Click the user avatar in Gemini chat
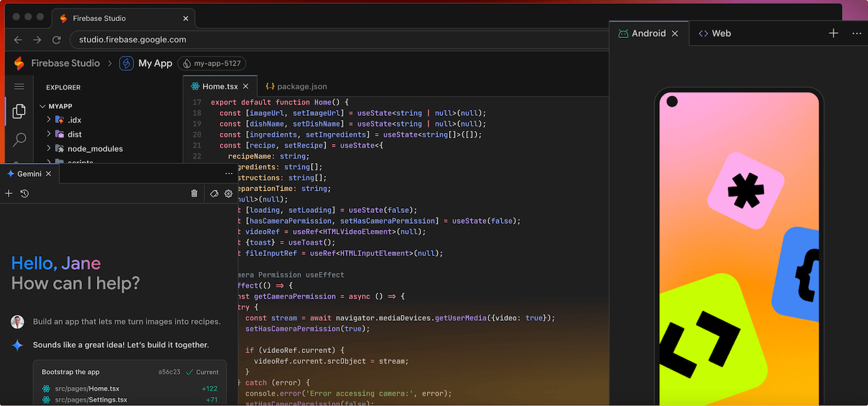 (18, 322)
